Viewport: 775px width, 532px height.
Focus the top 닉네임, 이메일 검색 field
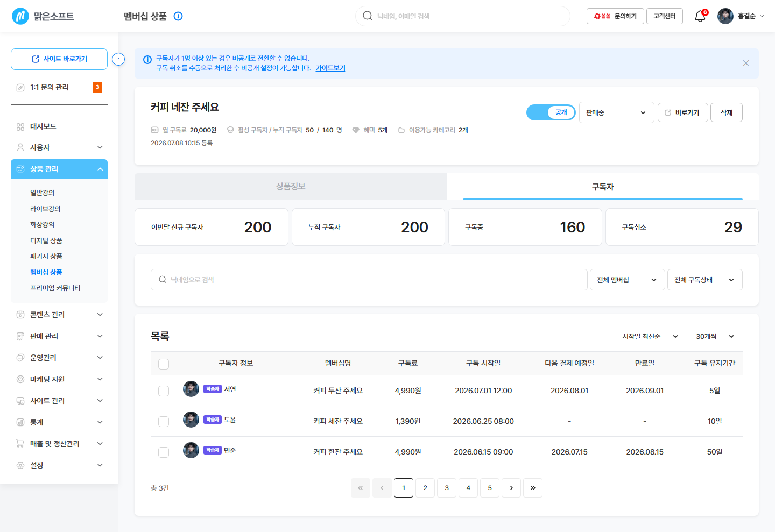click(x=463, y=16)
